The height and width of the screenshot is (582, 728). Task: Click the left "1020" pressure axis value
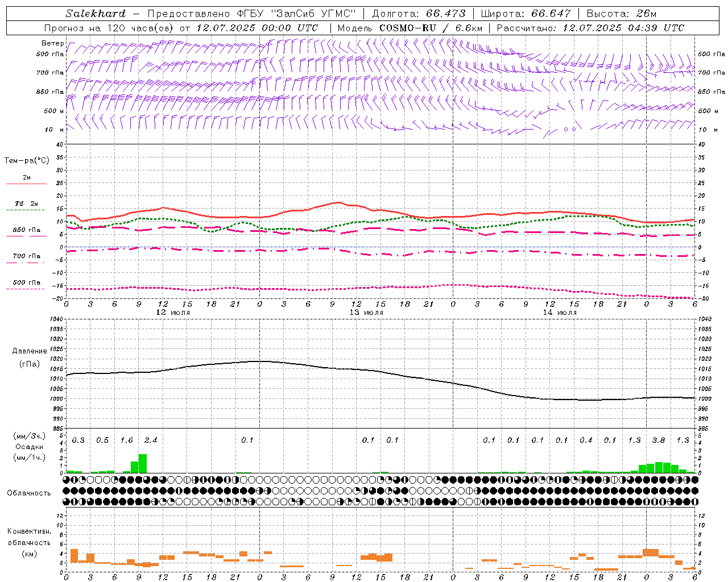click(56, 359)
